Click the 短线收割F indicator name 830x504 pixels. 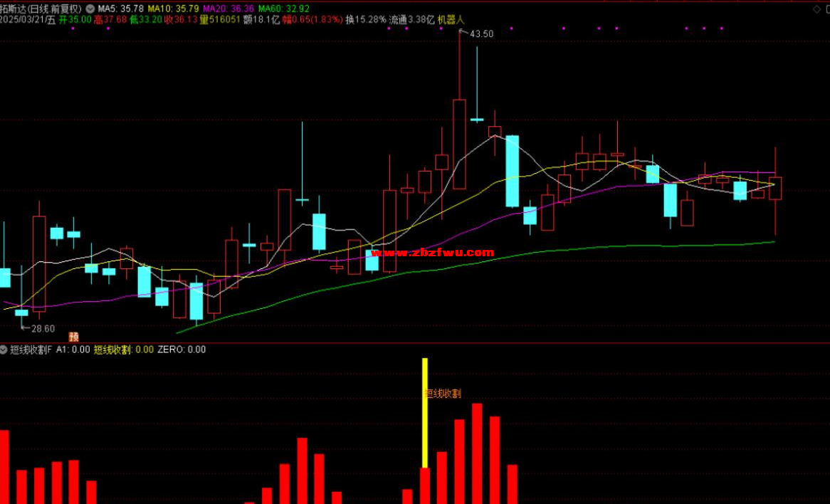pos(31,350)
